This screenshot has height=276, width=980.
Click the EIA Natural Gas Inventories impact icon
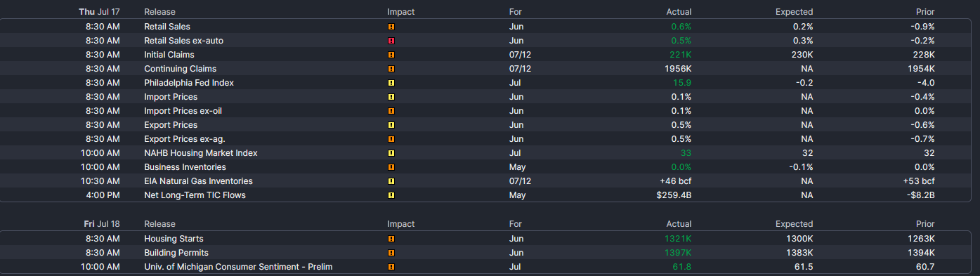point(391,181)
